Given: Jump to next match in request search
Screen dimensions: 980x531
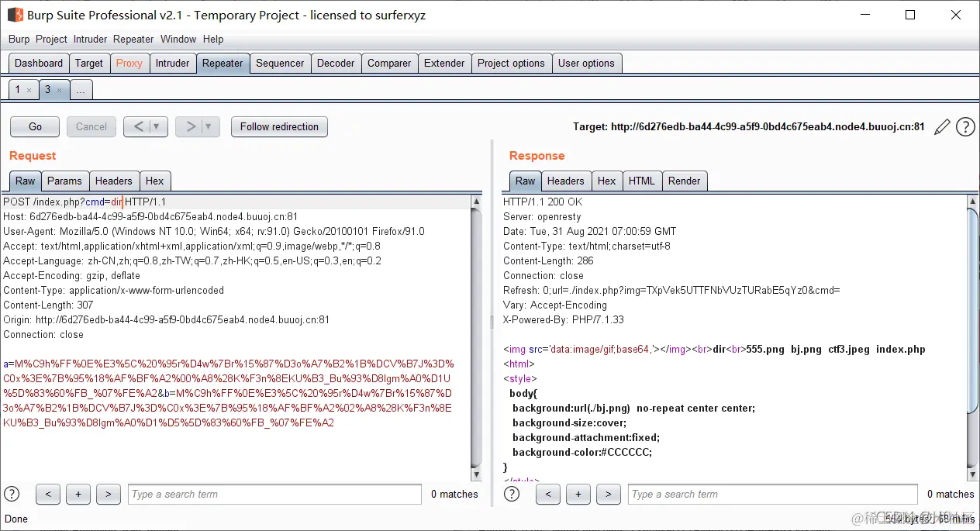Looking at the screenshot, I should coord(109,494).
